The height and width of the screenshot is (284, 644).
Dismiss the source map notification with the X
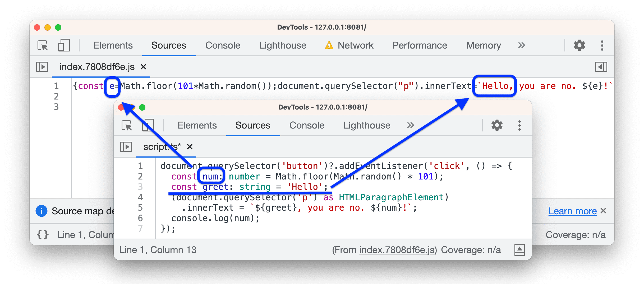pyautogui.click(x=604, y=211)
